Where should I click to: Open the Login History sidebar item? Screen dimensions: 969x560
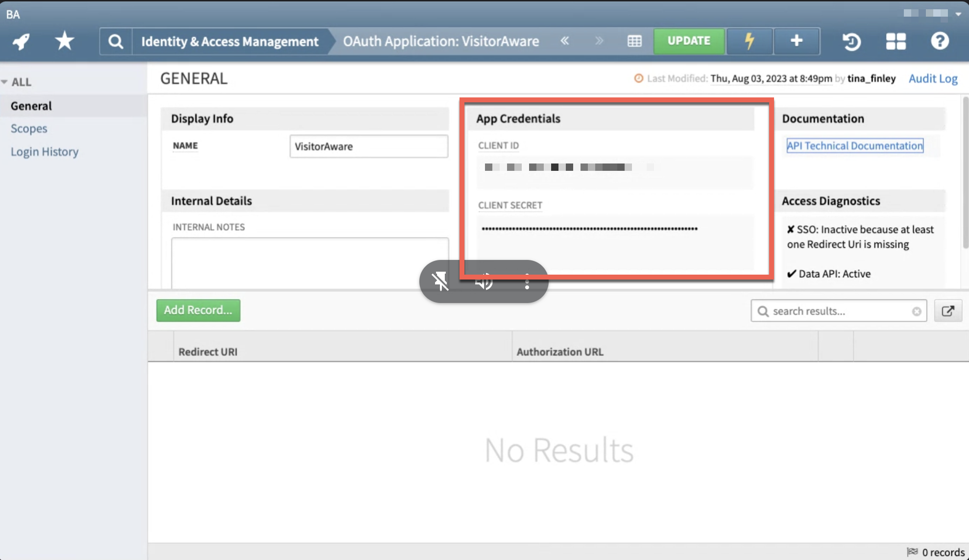click(x=45, y=152)
